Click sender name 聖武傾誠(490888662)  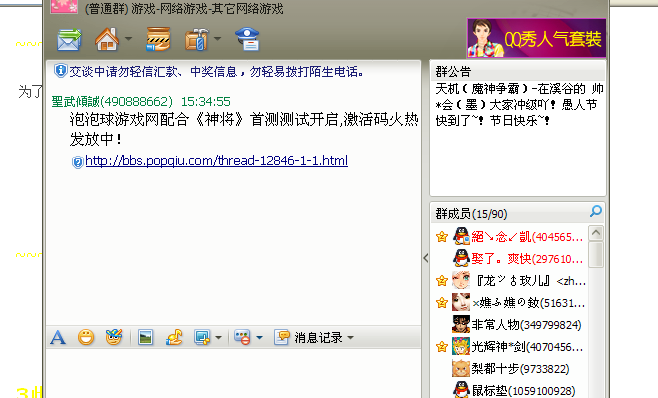pos(112,102)
